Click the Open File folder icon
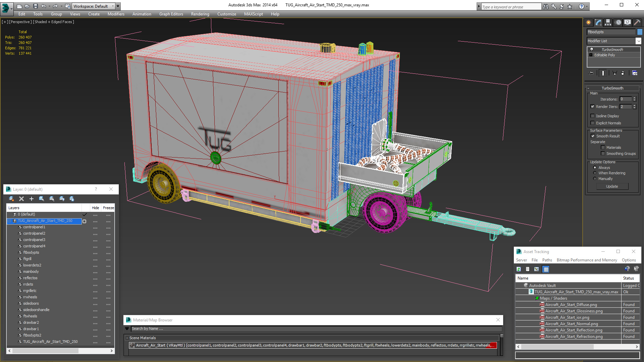The width and height of the screenshot is (644, 362). (x=27, y=6)
